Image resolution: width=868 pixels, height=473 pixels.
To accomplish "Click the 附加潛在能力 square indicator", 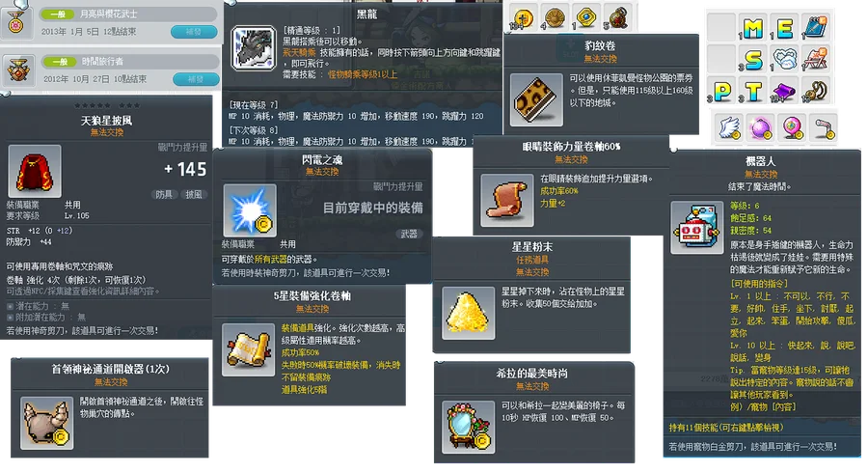I will tap(10, 318).
